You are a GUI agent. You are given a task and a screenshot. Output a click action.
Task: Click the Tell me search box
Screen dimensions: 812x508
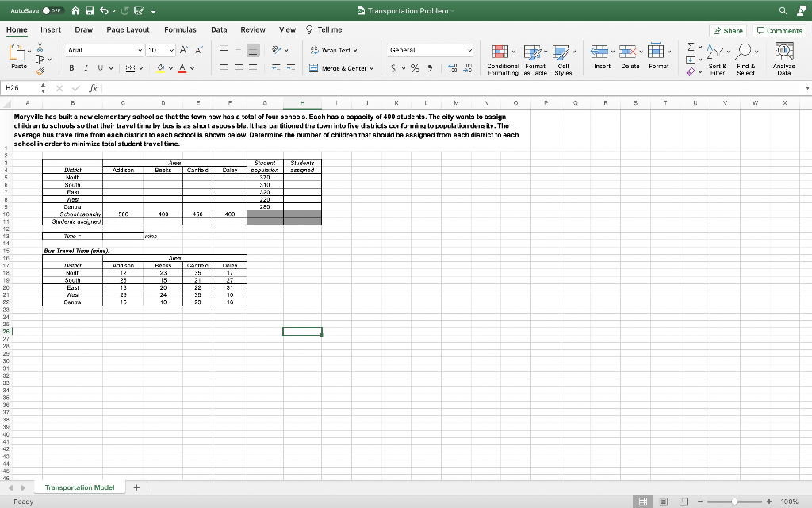[x=324, y=29]
